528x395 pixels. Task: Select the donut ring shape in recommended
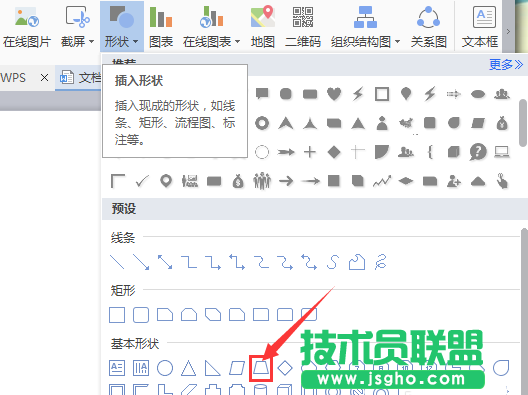coord(262,123)
